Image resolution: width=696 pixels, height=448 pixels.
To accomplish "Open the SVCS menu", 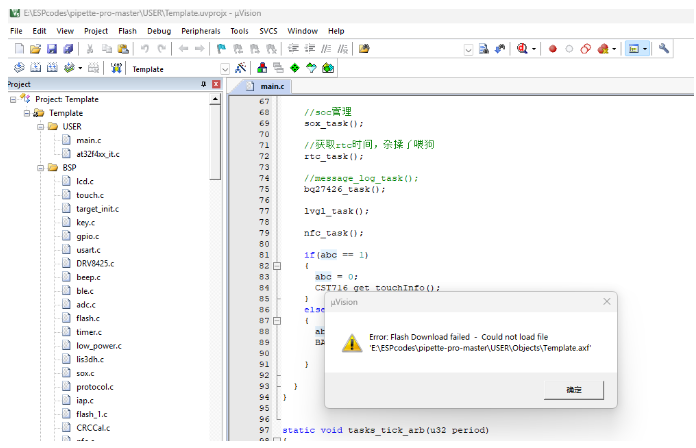I will tap(268, 31).
